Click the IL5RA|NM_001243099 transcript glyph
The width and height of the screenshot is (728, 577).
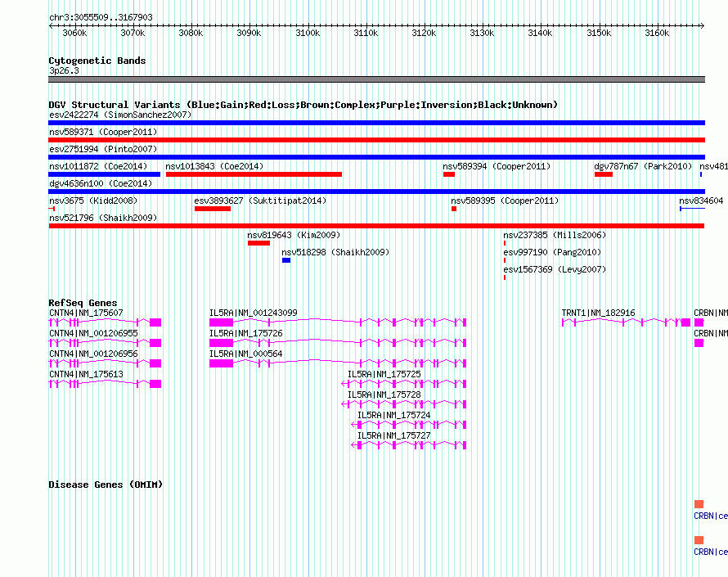click(338, 322)
